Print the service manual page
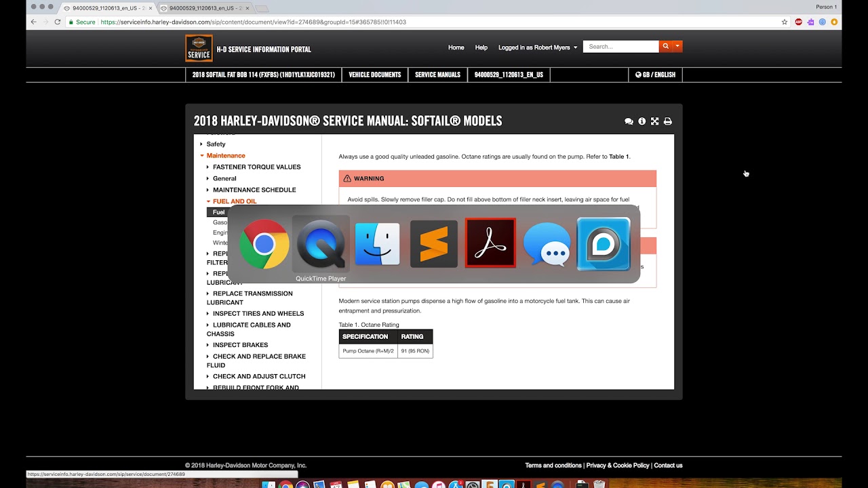Viewport: 868px width, 488px height. pyautogui.click(x=667, y=121)
